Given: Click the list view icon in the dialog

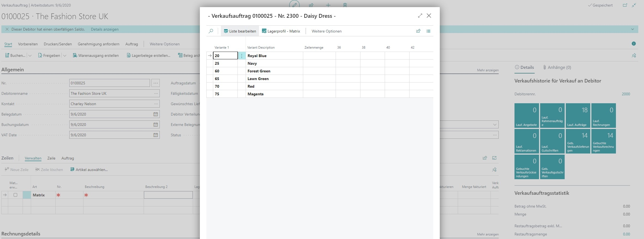Looking at the screenshot, I should (428, 31).
